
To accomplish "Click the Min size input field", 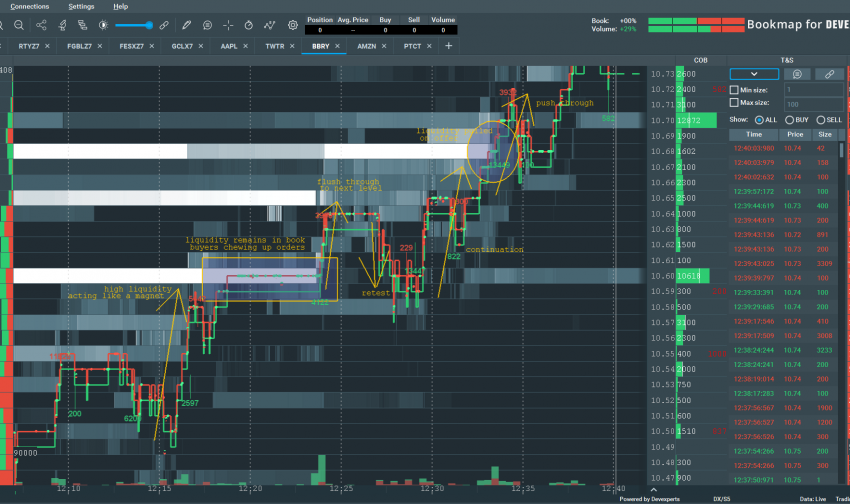I will pyautogui.click(x=811, y=90).
